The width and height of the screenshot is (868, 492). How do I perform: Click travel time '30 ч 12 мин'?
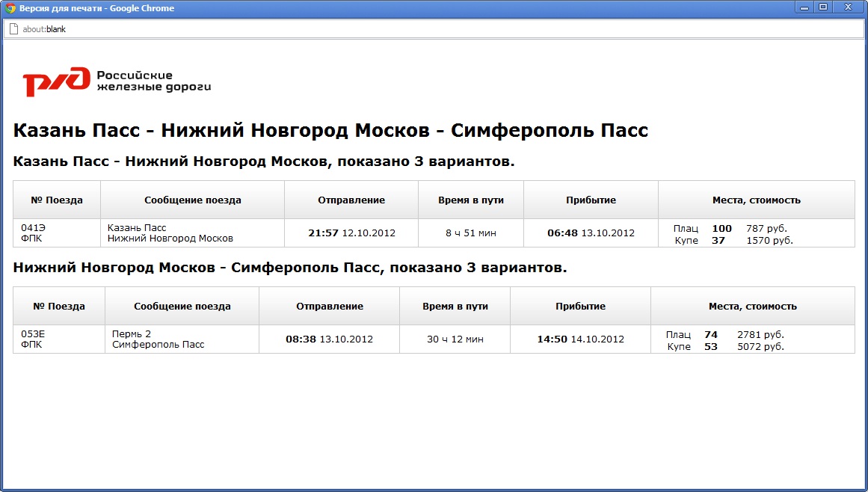point(455,339)
